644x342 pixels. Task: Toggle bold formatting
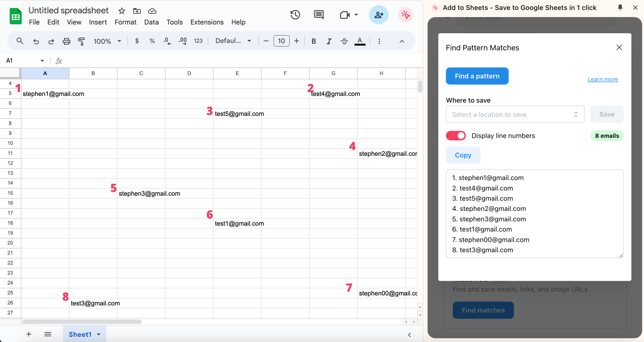(x=314, y=41)
